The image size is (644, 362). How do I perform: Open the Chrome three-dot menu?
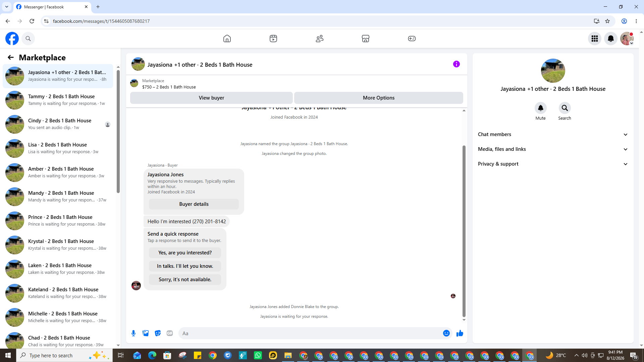point(636,21)
